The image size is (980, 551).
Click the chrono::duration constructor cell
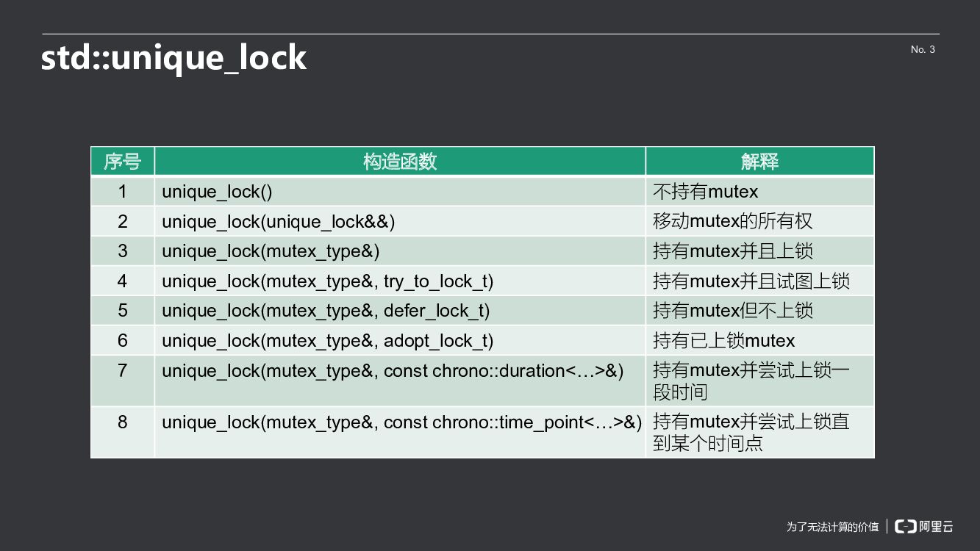coord(393,371)
